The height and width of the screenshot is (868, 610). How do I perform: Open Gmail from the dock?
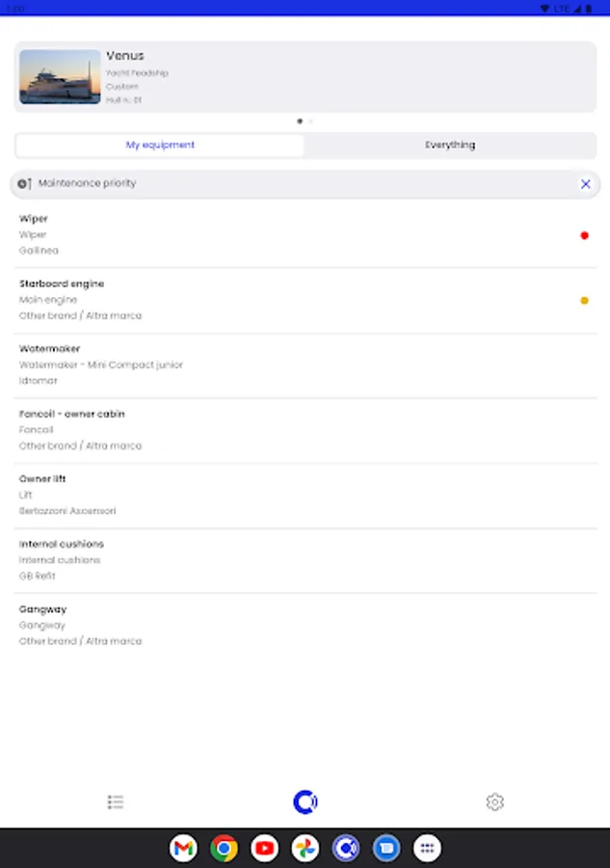tap(183, 848)
